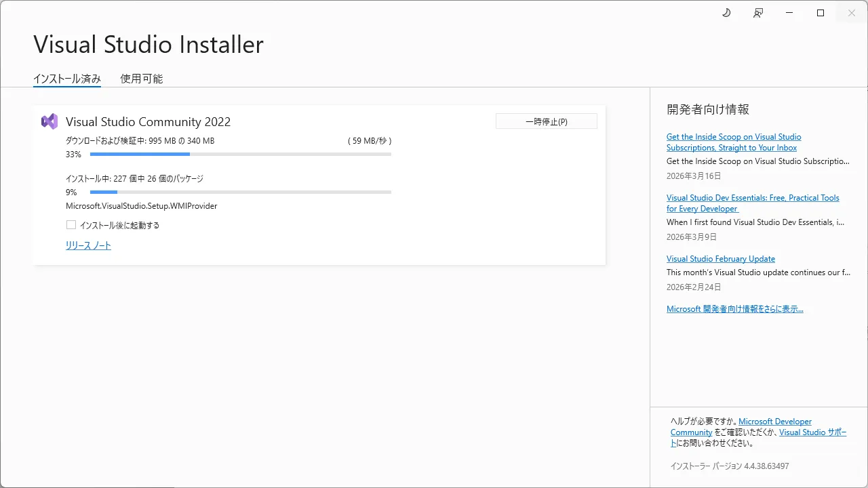The image size is (868, 488).
Task: Open the リリース ノート link
Action: point(88,245)
